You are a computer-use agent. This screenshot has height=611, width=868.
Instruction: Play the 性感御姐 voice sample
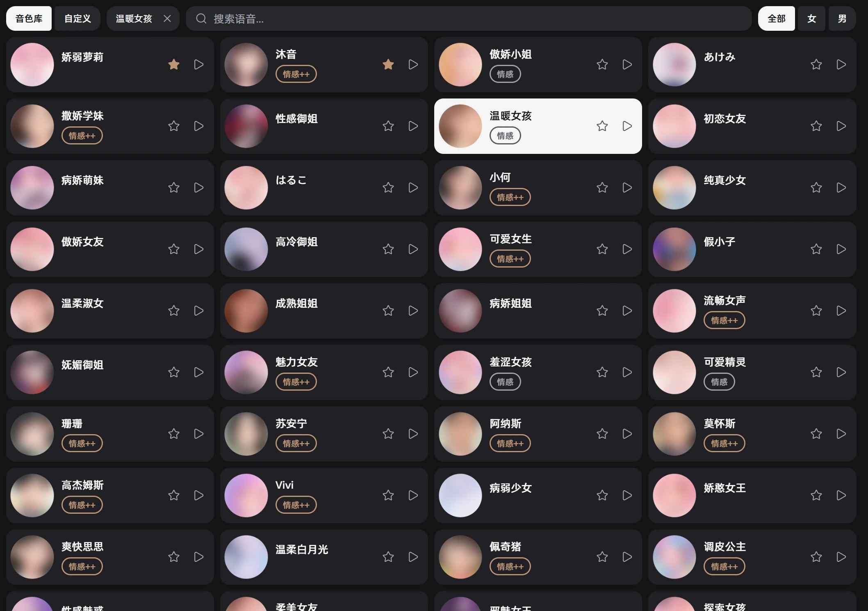click(x=413, y=126)
